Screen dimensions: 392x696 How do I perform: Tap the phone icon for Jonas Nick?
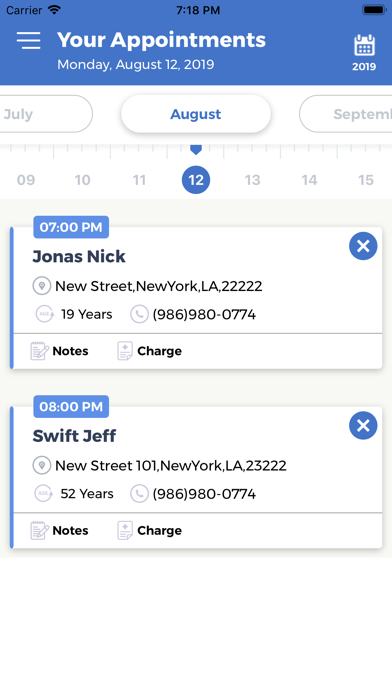tap(139, 314)
